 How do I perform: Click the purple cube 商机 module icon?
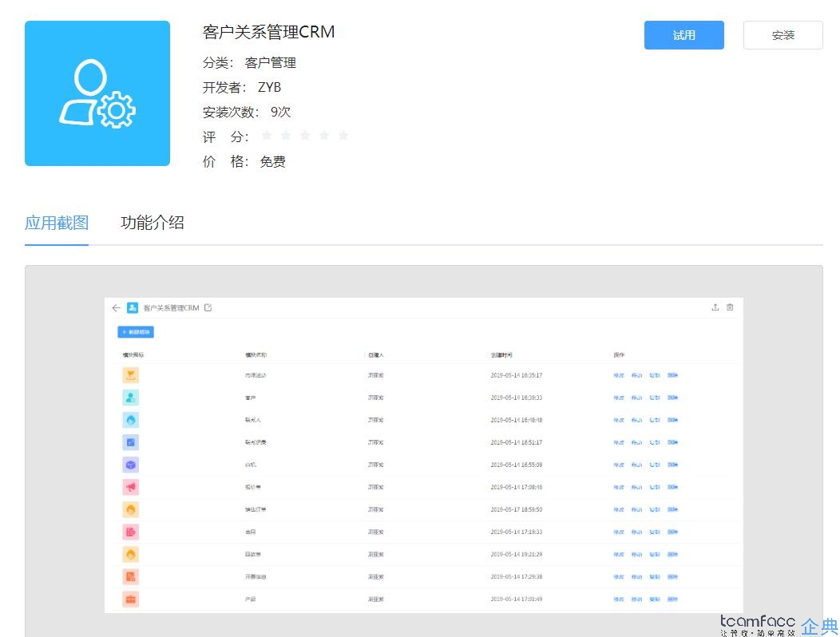(131, 465)
